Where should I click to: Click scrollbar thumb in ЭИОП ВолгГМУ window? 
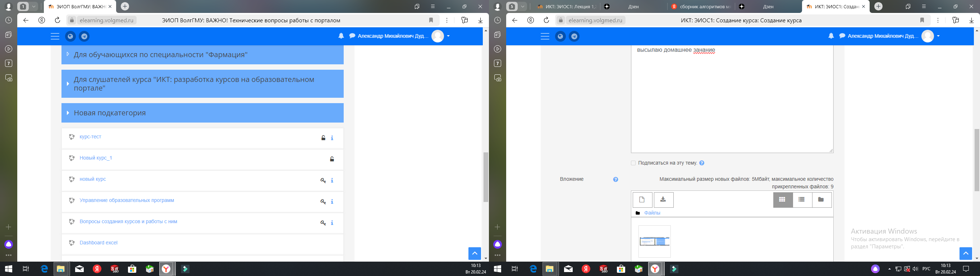(x=485, y=177)
